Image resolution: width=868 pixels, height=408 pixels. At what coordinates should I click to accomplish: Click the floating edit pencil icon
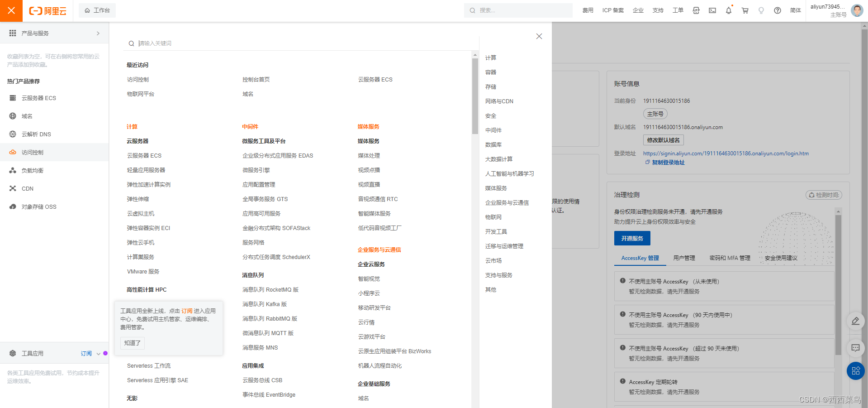(x=855, y=321)
